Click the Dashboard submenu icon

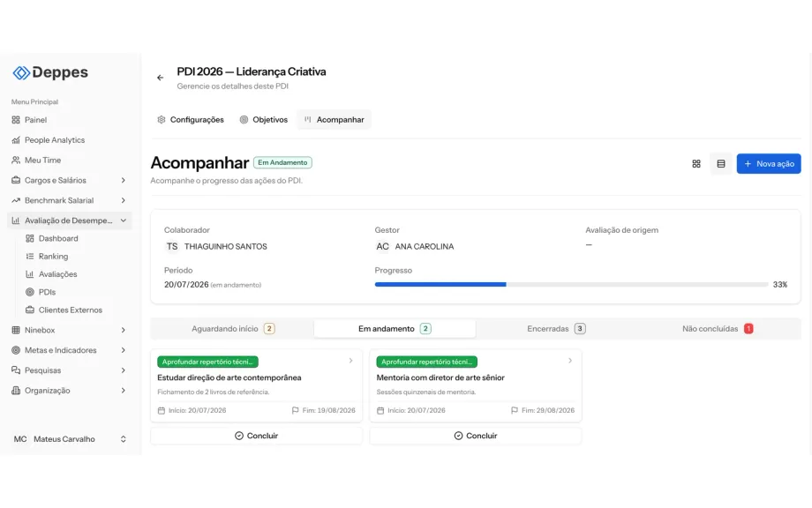point(30,238)
